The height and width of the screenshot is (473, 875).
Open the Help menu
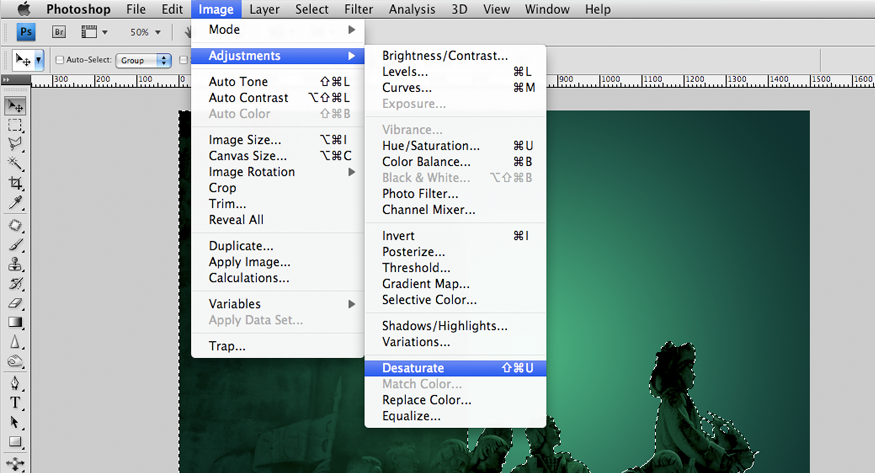click(x=598, y=9)
